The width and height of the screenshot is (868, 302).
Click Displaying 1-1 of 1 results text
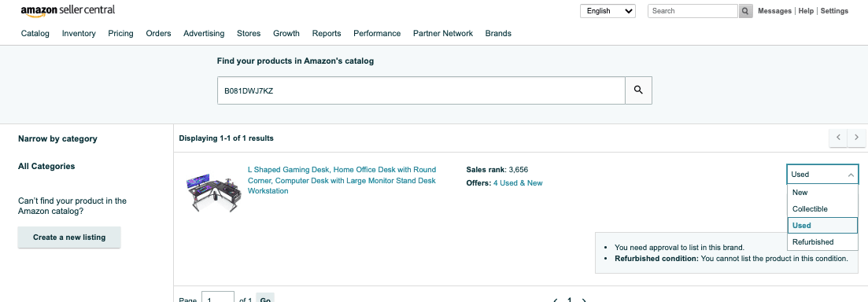tap(226, 138)
